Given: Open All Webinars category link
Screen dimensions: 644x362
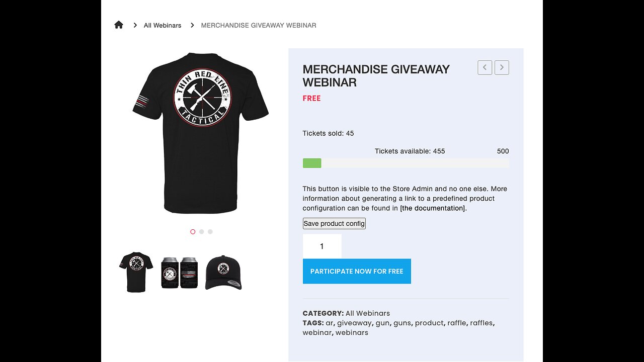Looking at the screenshot, I should (x=368, y=313).
